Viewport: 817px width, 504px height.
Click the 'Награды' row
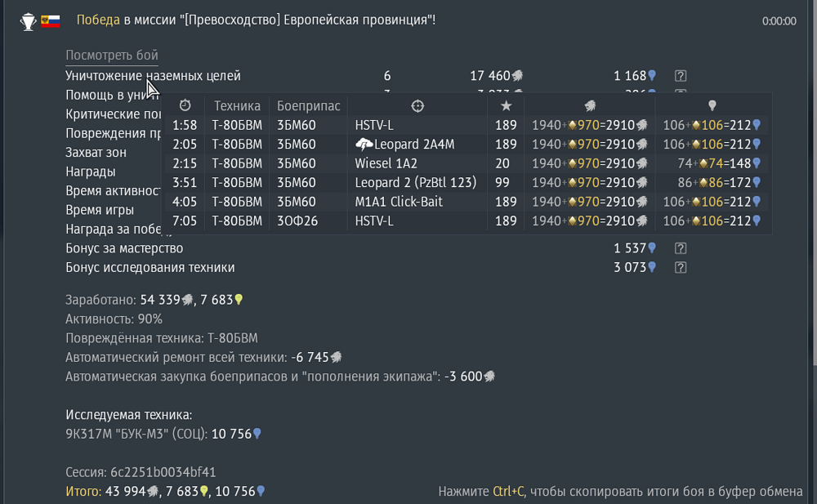[91, 172]
